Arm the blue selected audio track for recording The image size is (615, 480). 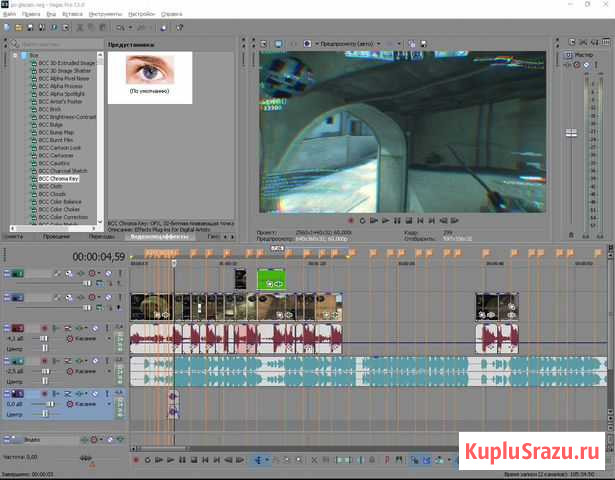pyautogui.click(x=45, y=393)
